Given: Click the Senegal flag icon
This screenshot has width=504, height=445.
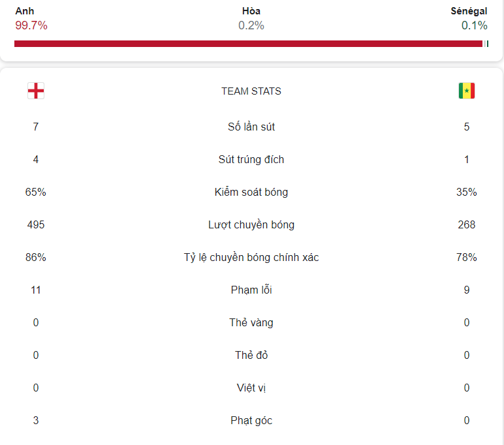Looking at the screenshot, I should [x=466, y=91].
